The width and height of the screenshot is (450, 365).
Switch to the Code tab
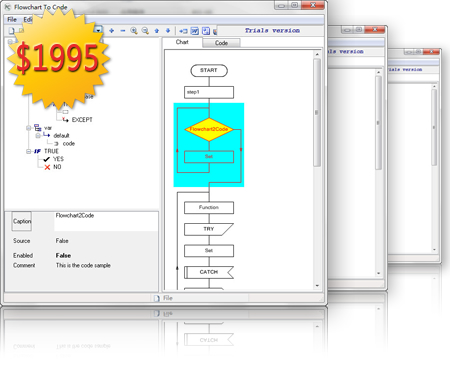coord(221,43)
